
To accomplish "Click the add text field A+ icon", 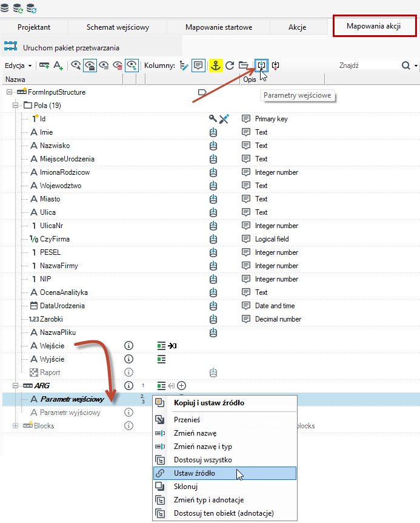I will (x=58, y=66).
